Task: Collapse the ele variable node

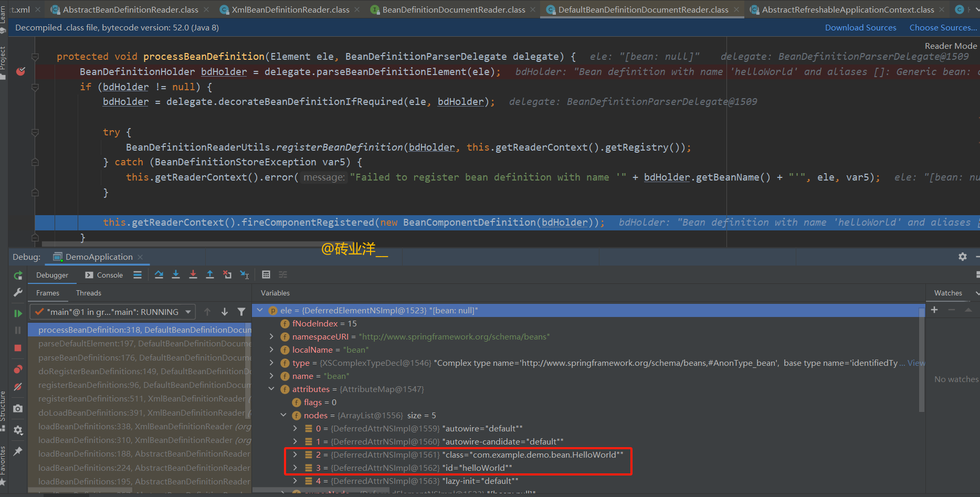Action: click(x=260, y=310)
